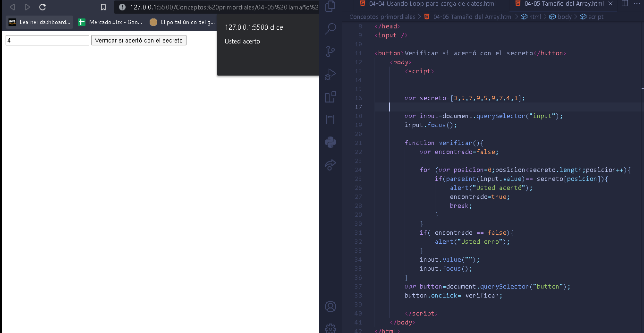Open the Python view in activity bar
This screenshot has width=644, height=333.
330,142
